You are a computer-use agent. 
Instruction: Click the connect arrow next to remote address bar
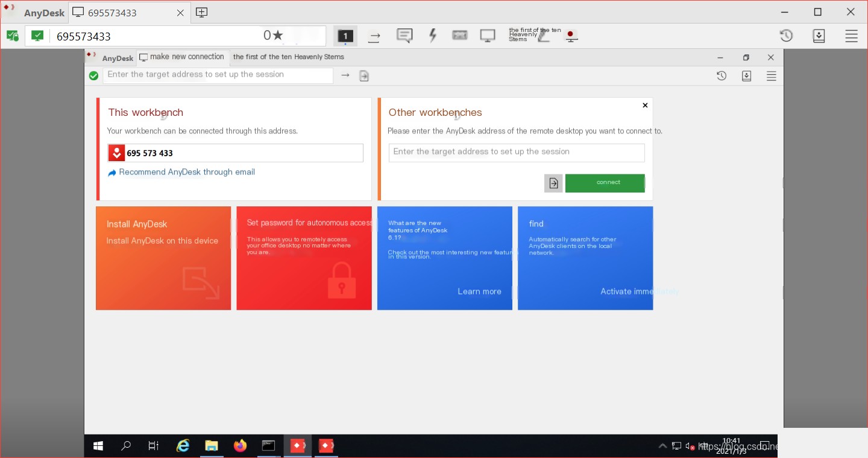click(345, 75)
